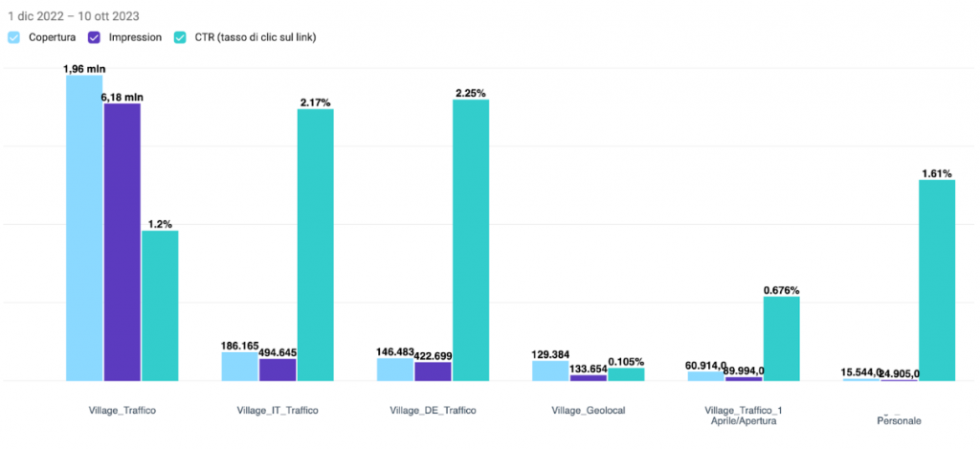Toggle the CTR legend checkbox
This screenshot has width=980, height=449.
click(180, 37)
